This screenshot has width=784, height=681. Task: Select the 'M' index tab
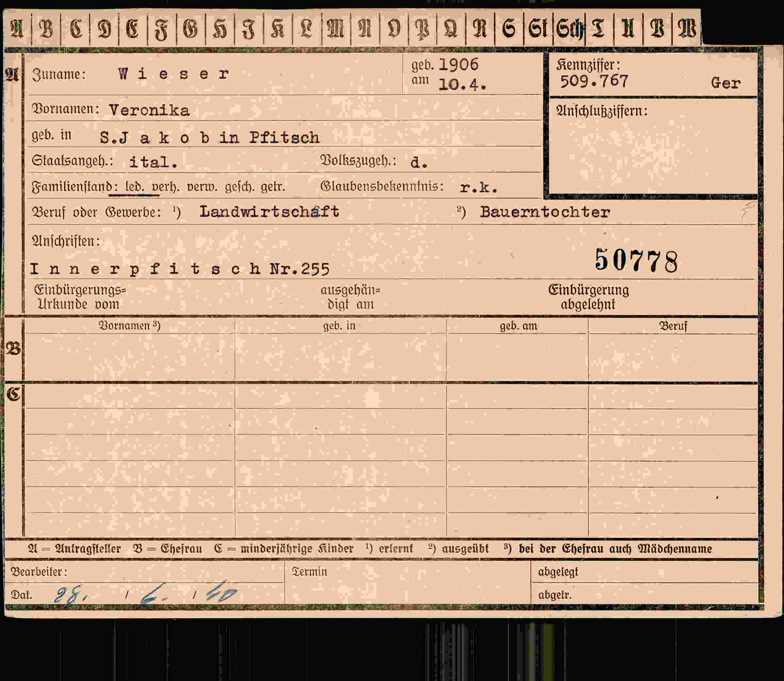point(335,29)
